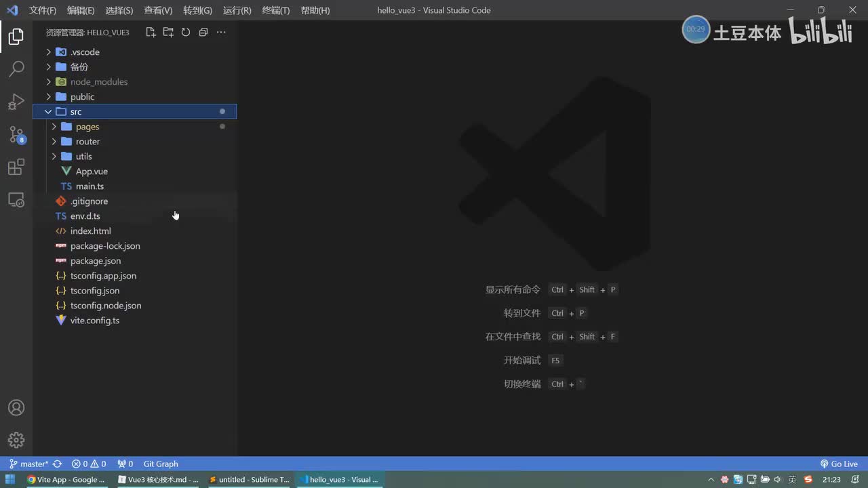Create a new folder in the explorer toolbar
The height and width of the screenshot is (488, 868).
coord(168,33)
